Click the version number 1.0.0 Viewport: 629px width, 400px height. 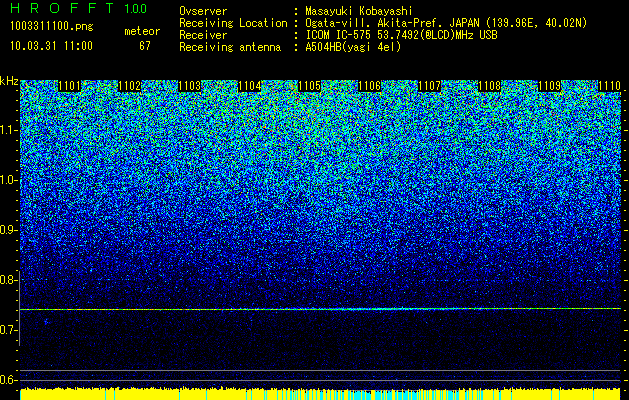click(136, 9)
